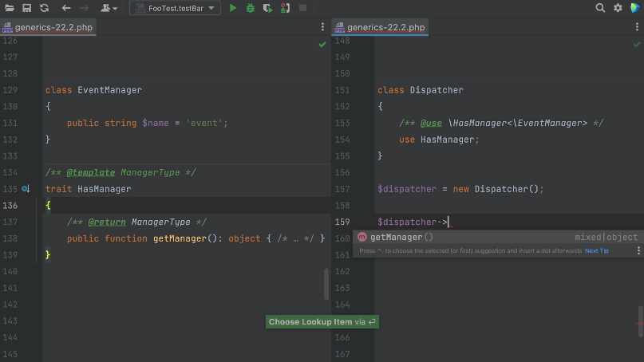Click 'new Dispatcher()' expression
This screenshot has height=362, width=644.
coord(496,189)
